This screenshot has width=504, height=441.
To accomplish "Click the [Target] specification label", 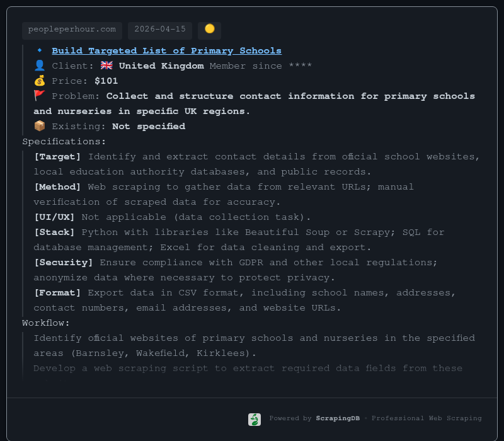I will tap(57, 156).
